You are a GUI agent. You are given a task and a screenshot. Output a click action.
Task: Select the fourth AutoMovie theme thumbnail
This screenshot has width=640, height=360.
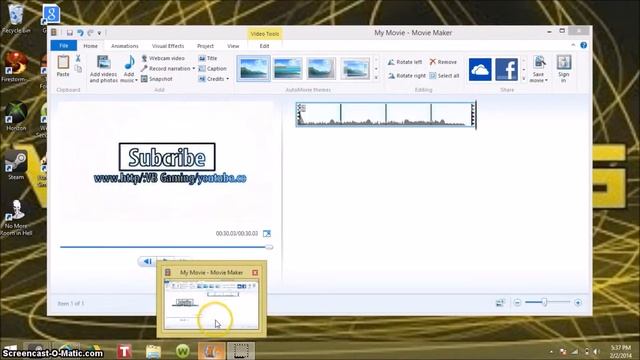pos(355,68)
